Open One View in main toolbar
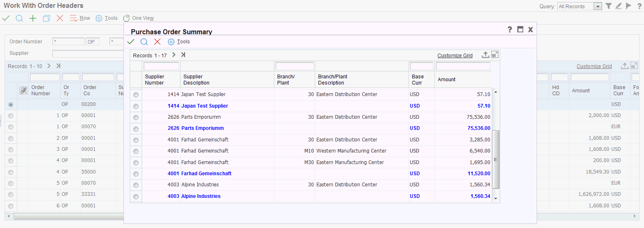This screenshot has height=228, width=644. [x=138, y=18]
